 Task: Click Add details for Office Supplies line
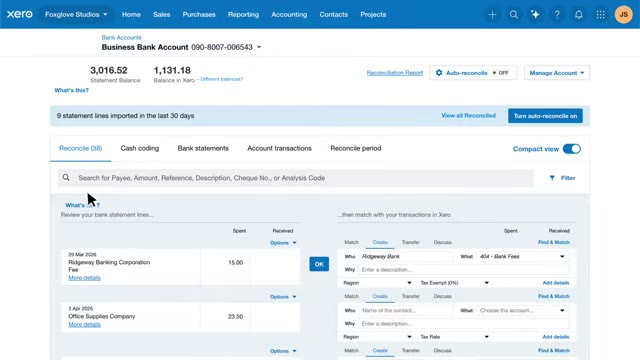(x=556, y=337)
